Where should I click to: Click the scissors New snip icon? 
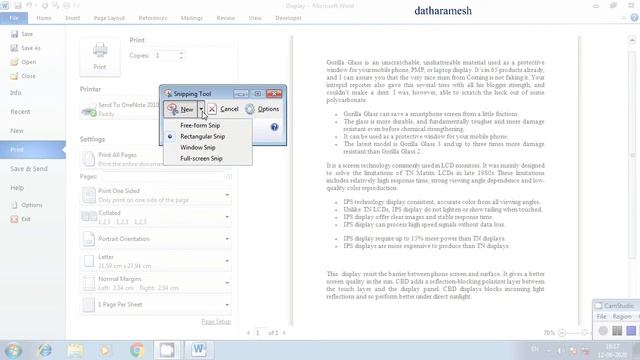[x=172, y=109]
